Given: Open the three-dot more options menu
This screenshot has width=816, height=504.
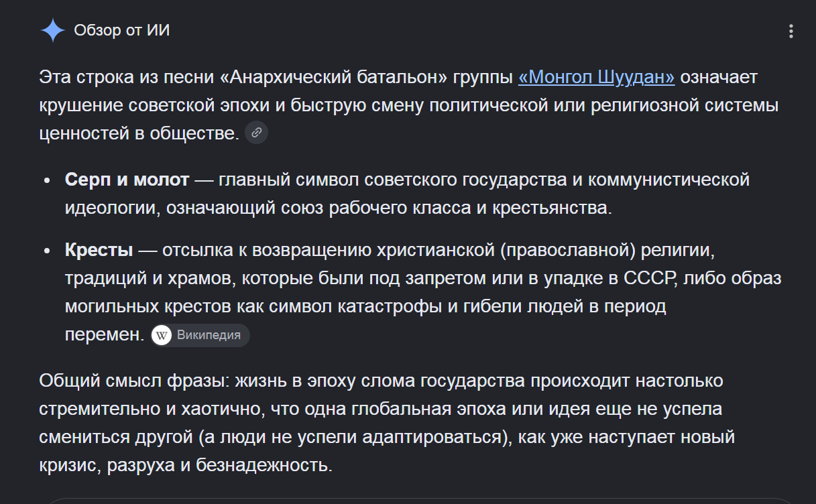Looking at the screenshot, I should pyautogui.click(x=791, y=31).
